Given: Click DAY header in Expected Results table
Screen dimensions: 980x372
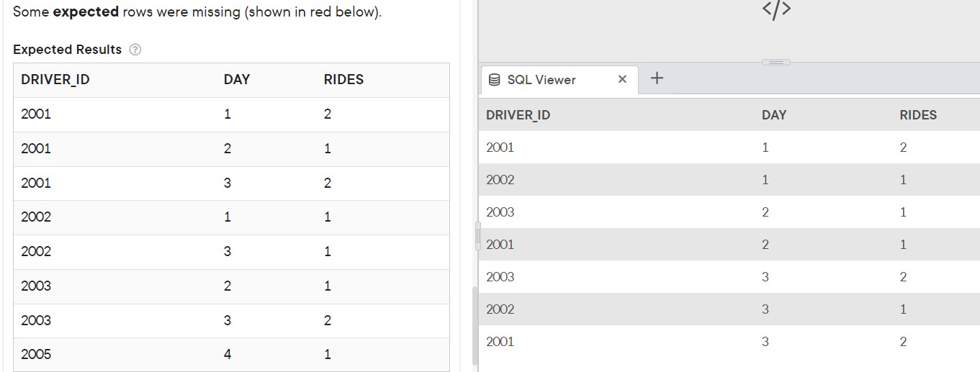Looking at the screenshot, I should pyautogui.click(x=237, y=79).
